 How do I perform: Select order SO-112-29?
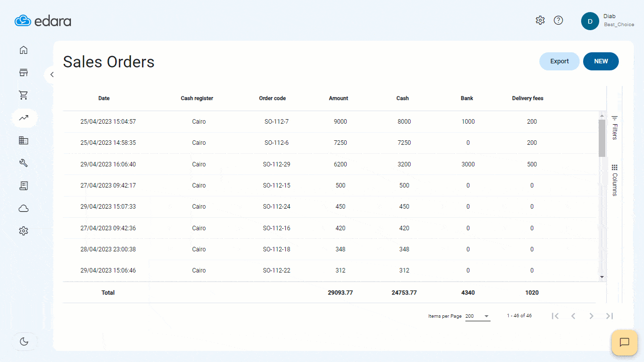tap(277, 164)
